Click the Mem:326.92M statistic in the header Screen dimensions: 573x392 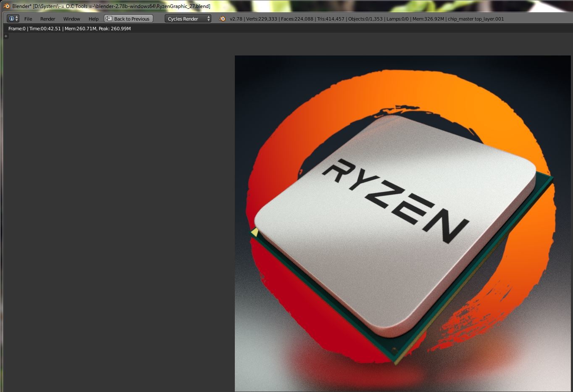(x=428, y=19)
